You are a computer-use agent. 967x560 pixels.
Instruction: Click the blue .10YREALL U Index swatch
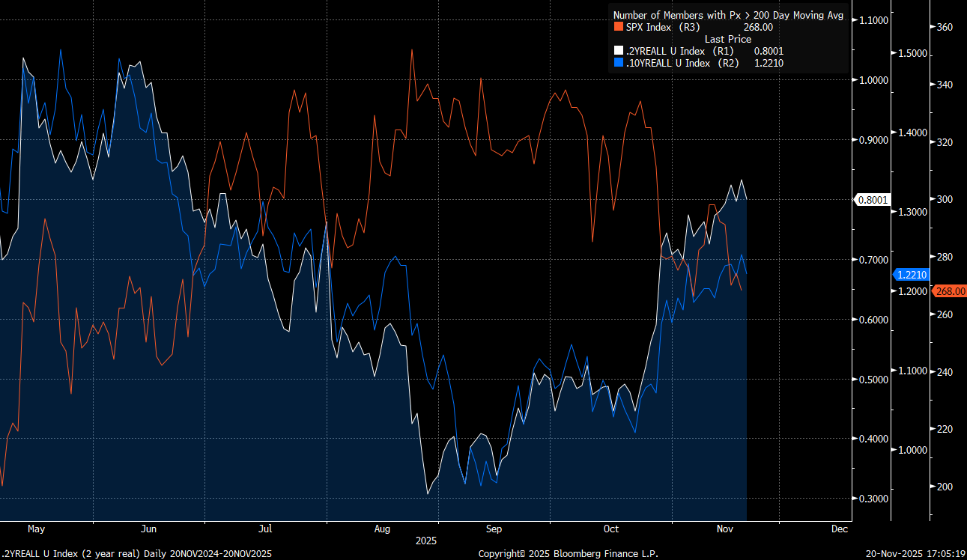point(618,64)
